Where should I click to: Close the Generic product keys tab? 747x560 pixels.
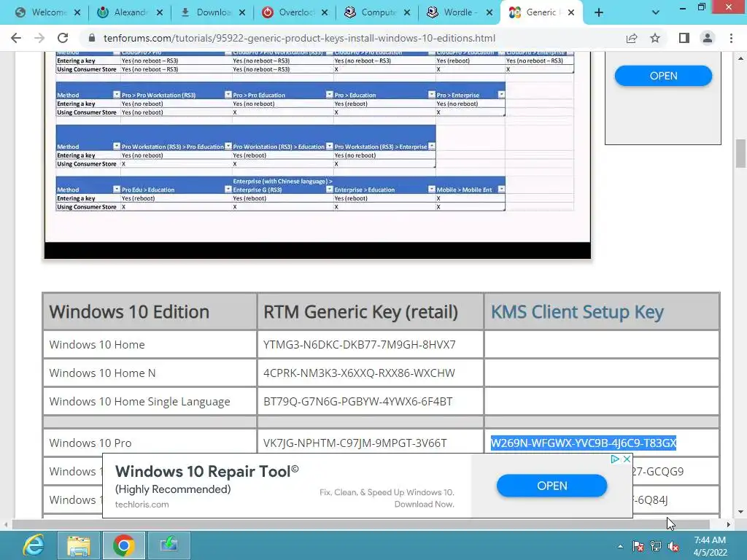tap(571, 13)
